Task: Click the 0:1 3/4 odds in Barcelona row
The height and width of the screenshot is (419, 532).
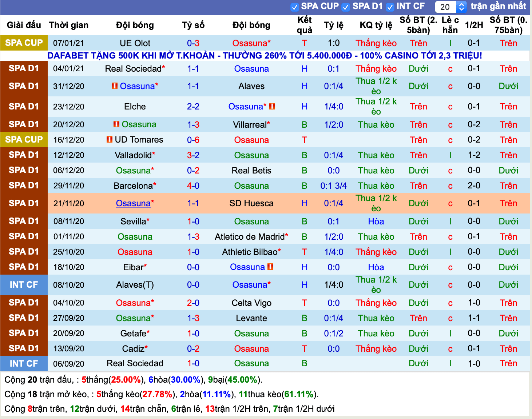Action: point(334,186)
